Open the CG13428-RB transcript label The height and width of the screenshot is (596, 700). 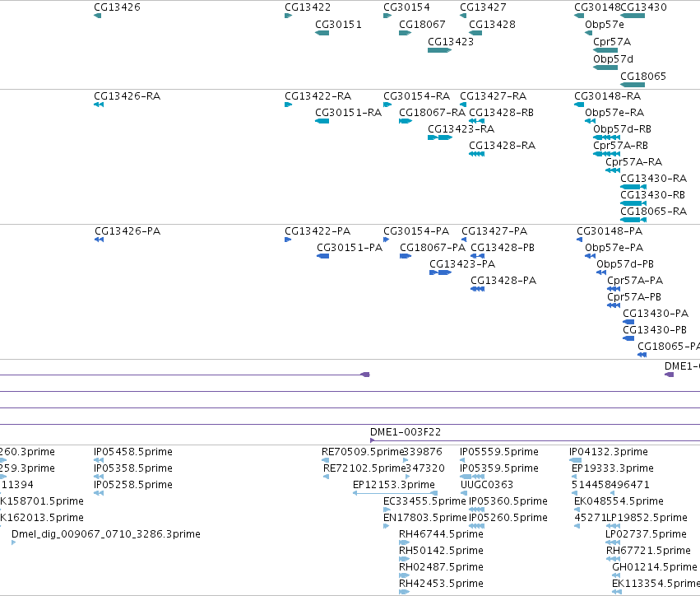pos(501,113)
